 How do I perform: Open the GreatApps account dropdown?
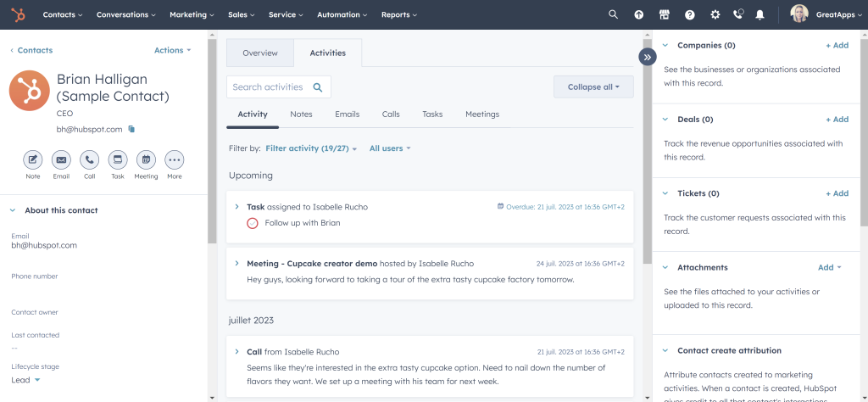pyautogui.click(x=838, y=15)
